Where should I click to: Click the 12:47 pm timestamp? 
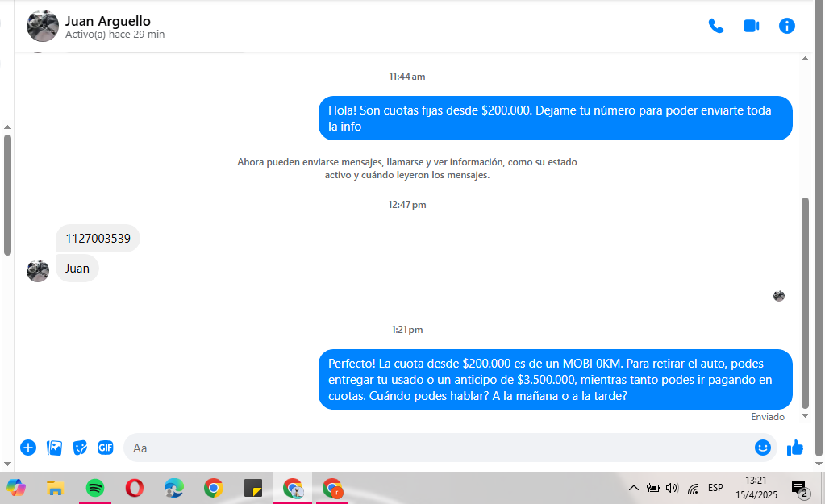pos(407,205)
